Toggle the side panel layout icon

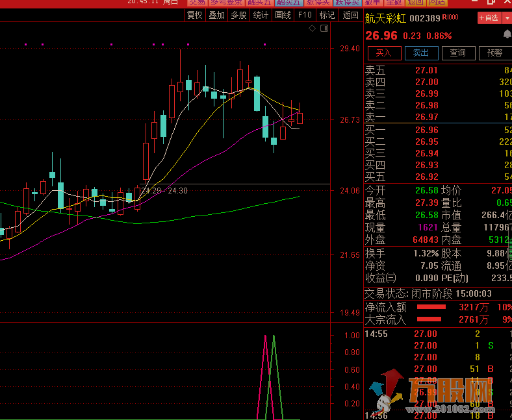point(324,29)
